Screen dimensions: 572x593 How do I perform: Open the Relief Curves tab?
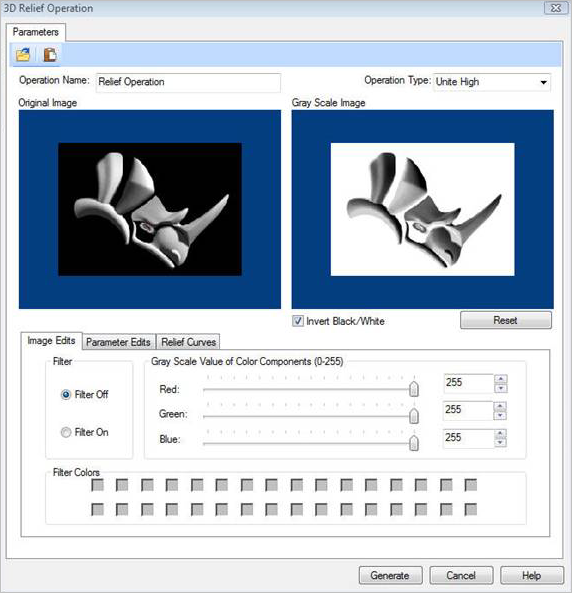tap(188, 342)
